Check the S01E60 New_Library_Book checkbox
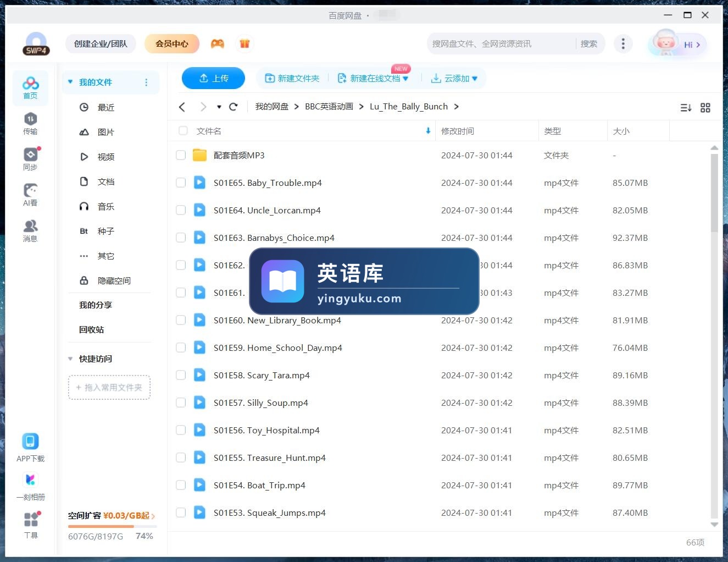Viewport: 728px width, 562px height. (181, 320)
